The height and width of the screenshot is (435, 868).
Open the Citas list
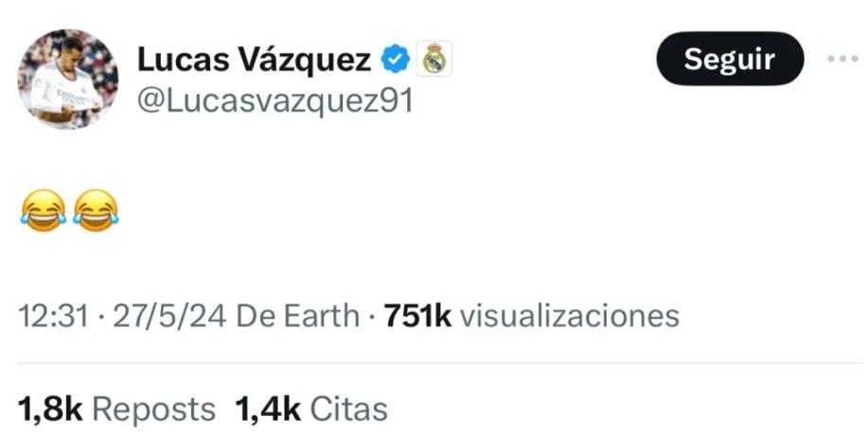[x=348, y=410]
